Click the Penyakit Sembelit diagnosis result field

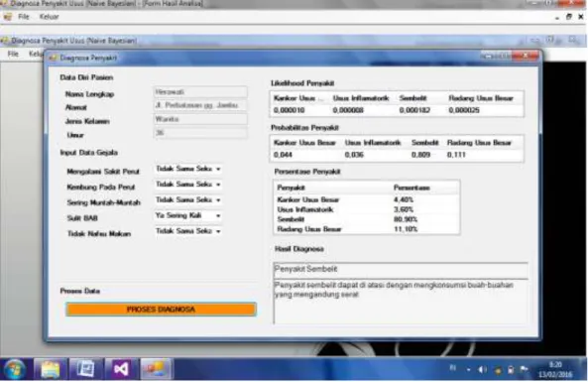401,270
